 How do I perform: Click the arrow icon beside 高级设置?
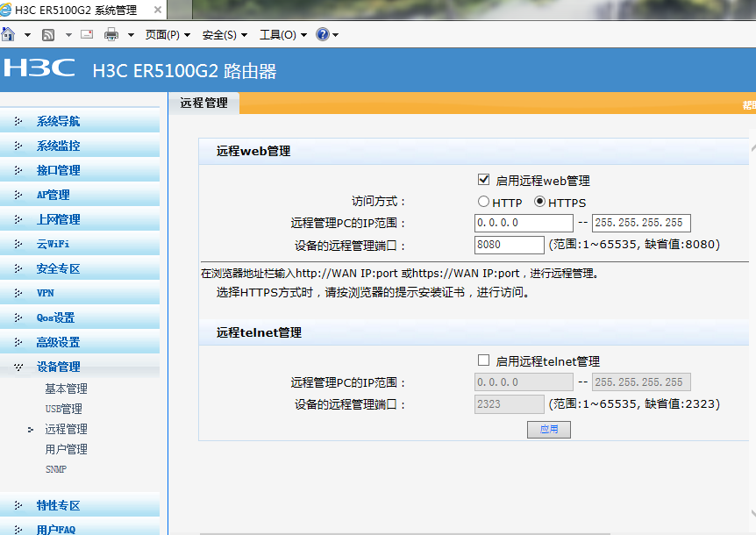tap(18, 342)
